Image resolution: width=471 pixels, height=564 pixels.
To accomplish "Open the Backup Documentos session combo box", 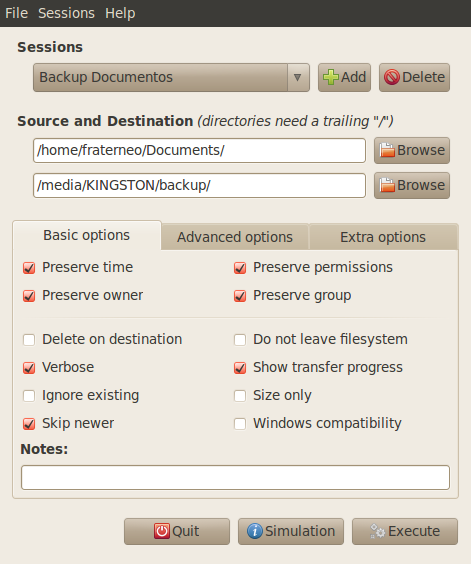I will pyautogui.click(x=171, y=77).
